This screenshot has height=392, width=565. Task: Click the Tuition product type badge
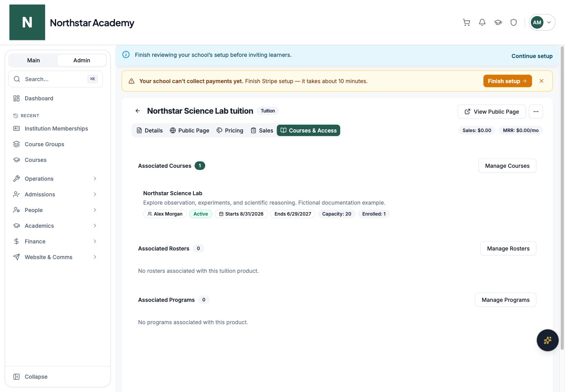point(268,111)
